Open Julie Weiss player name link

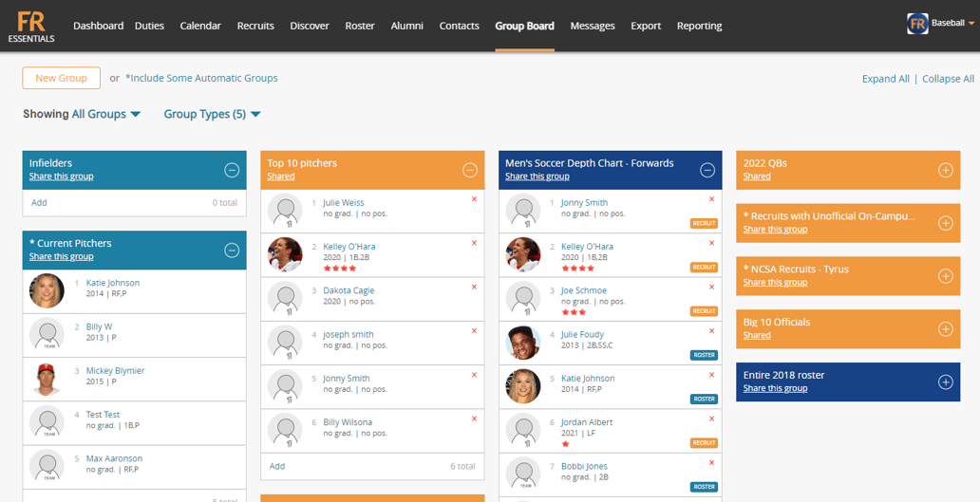point(343,202)
